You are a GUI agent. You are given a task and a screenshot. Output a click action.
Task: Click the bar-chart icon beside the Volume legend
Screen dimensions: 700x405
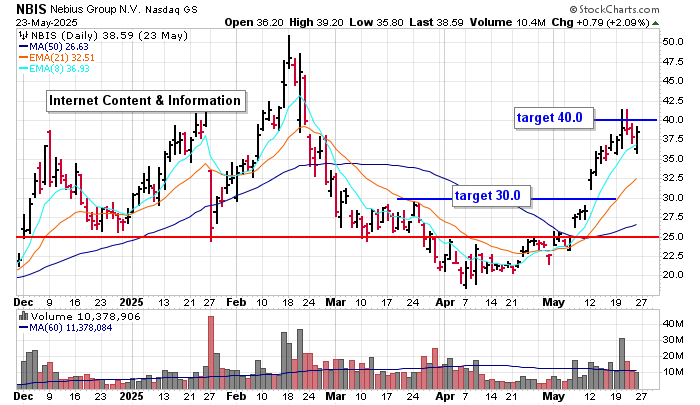pyautogui.click(x=24, y=317)
